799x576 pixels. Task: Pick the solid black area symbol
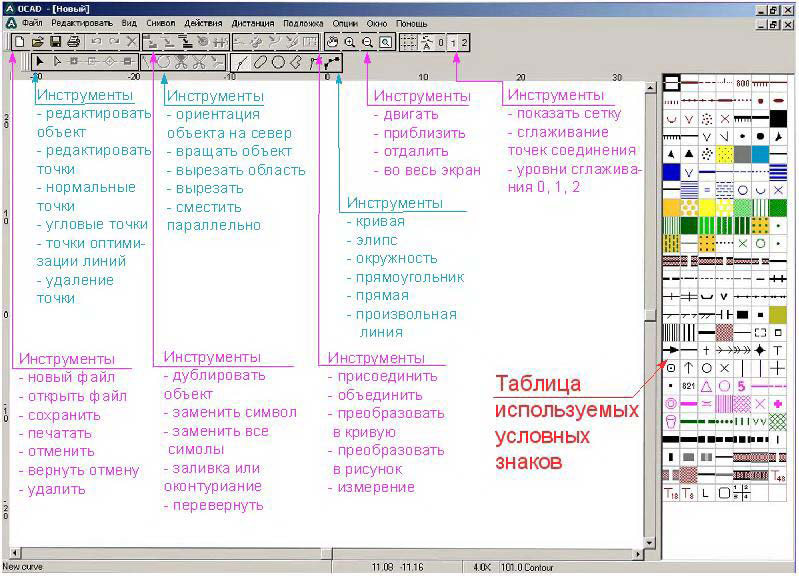coord(778,118)
